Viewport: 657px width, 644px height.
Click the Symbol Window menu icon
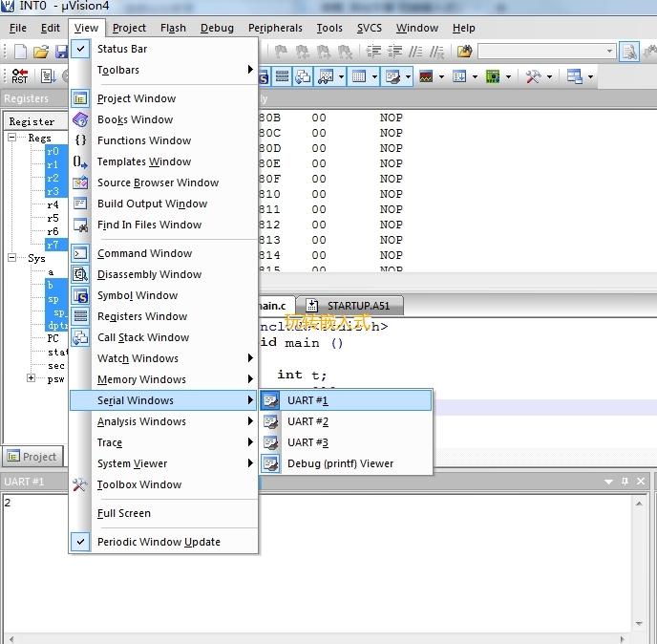tap(80, 295)
